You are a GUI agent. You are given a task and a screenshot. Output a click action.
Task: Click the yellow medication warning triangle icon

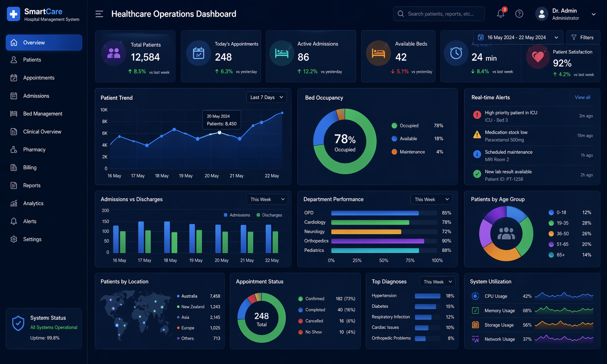point(477,135)
